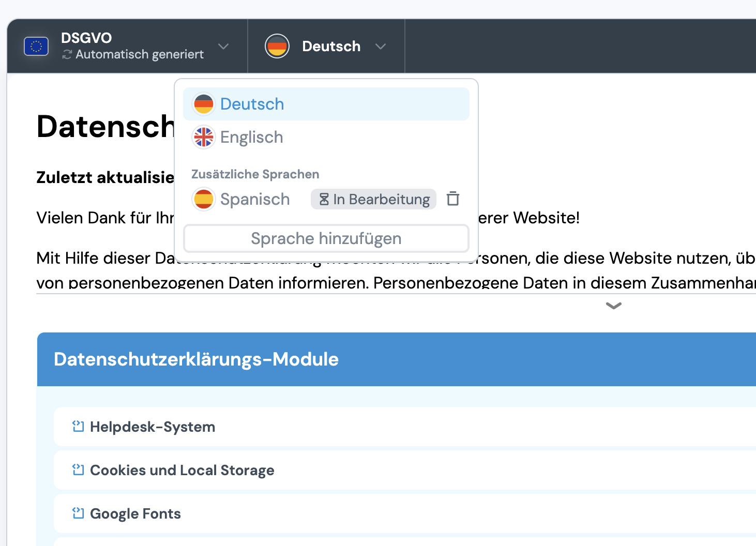Click the hourglass icon in the In Bearbeitung badge
Image resolution: width=756 pixels, height=546 pixels.
(x=324, y=199)
